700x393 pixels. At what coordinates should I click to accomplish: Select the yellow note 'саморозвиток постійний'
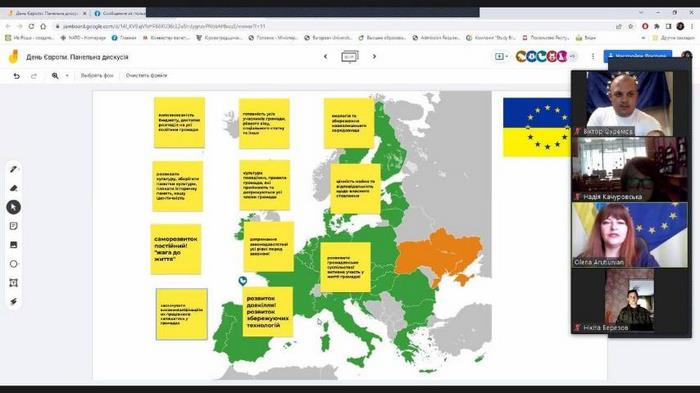pos(176,249)
